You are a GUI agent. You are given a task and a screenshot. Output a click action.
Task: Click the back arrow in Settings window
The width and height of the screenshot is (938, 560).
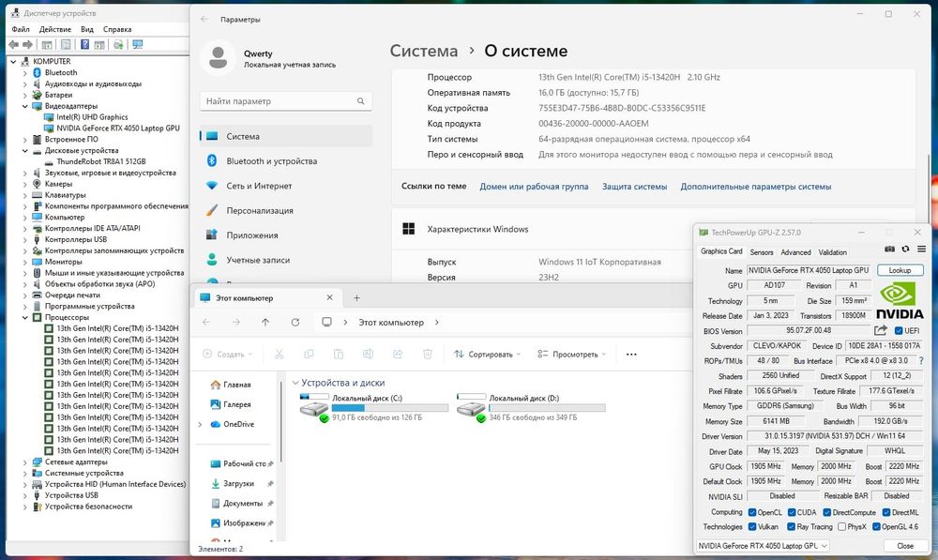point(204,19)
